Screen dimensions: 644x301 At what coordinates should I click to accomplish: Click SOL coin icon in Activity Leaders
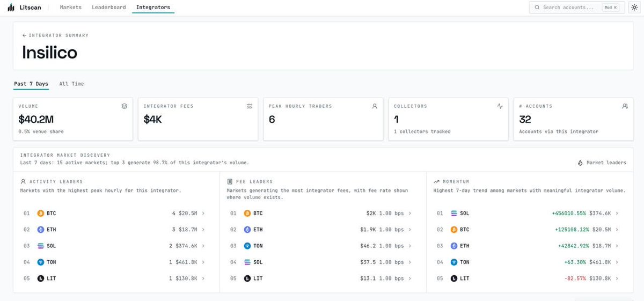coord(40,246)
